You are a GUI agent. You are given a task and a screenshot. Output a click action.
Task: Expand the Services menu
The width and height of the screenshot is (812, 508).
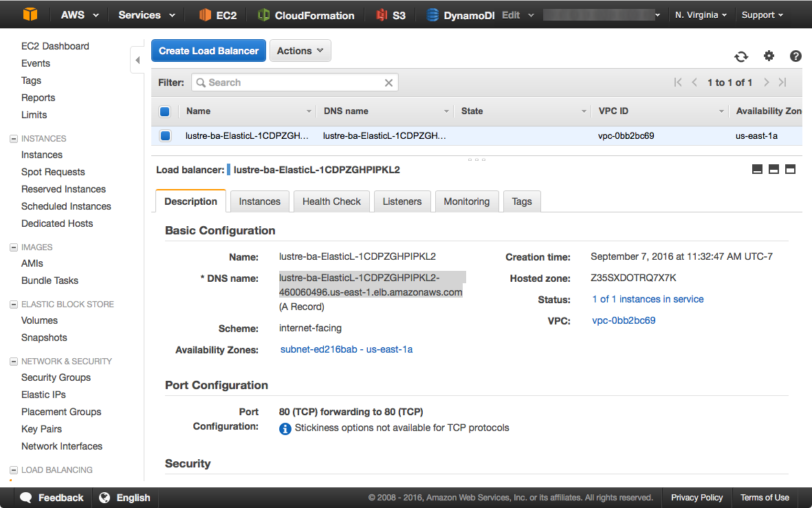(146, 15)
